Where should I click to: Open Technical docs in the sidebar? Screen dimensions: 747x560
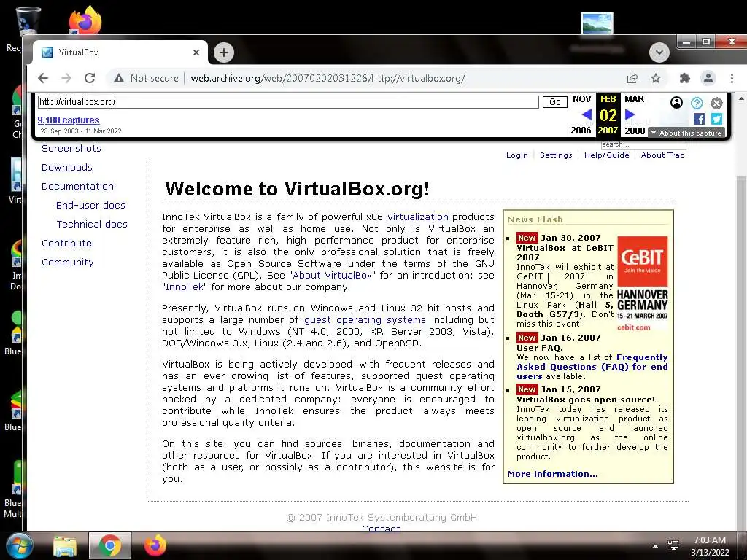(92, 225)
